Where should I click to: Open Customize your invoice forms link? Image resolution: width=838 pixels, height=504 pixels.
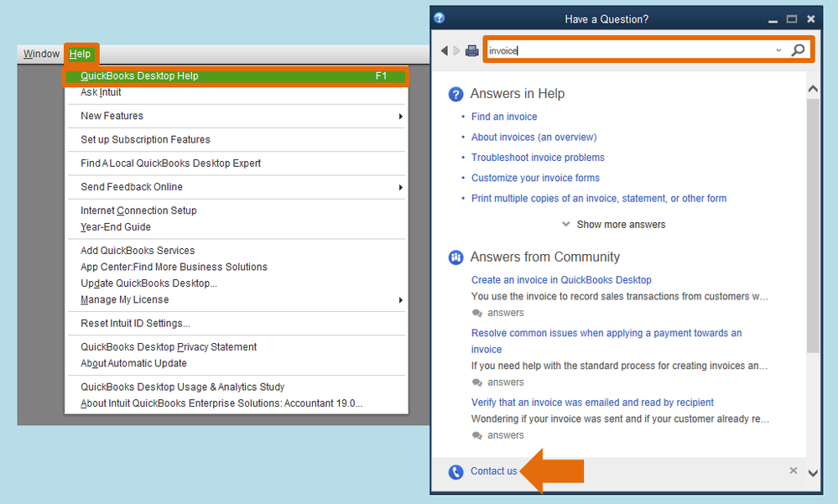(x=535, y=178)
